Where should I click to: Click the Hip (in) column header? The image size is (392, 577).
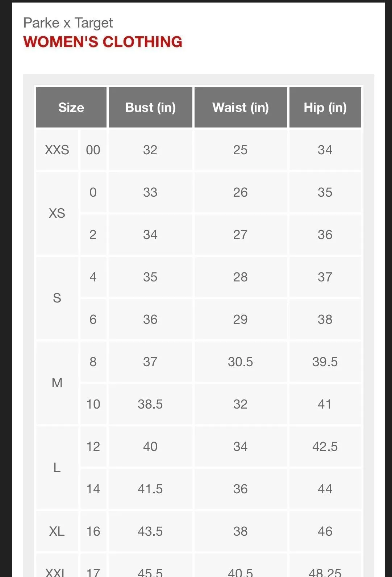click(x=325, y=107)
